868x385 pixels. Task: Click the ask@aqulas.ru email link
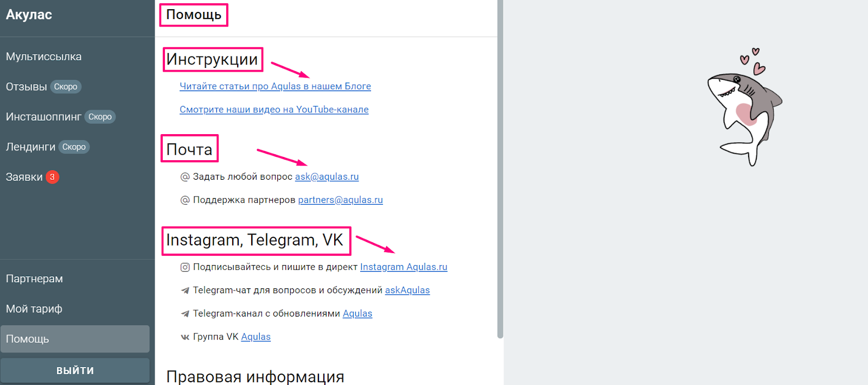tap(327, 176)
